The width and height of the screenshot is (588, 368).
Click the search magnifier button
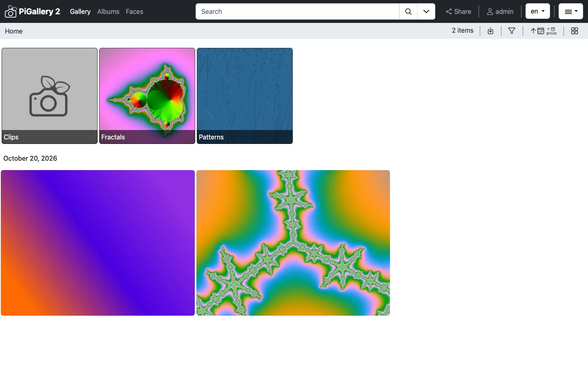tap(408, 11)
